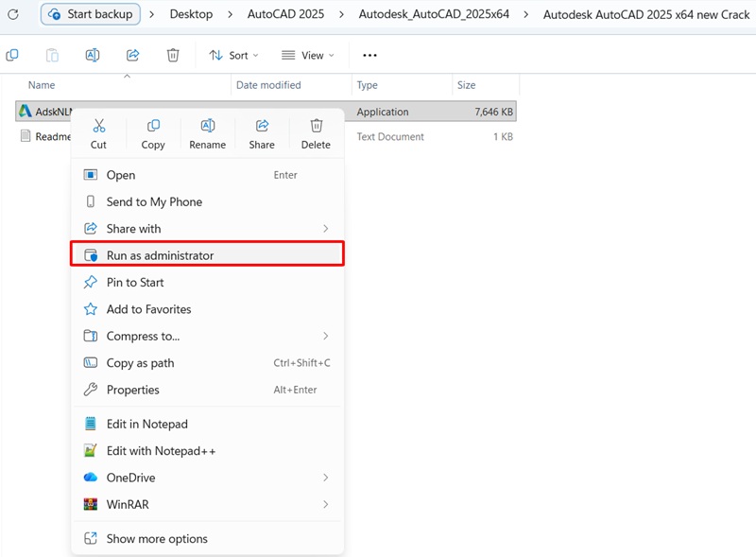Click the Start backup button
Image resolution: width=756 pixels, height=557 pixels.
click(90, 15)
